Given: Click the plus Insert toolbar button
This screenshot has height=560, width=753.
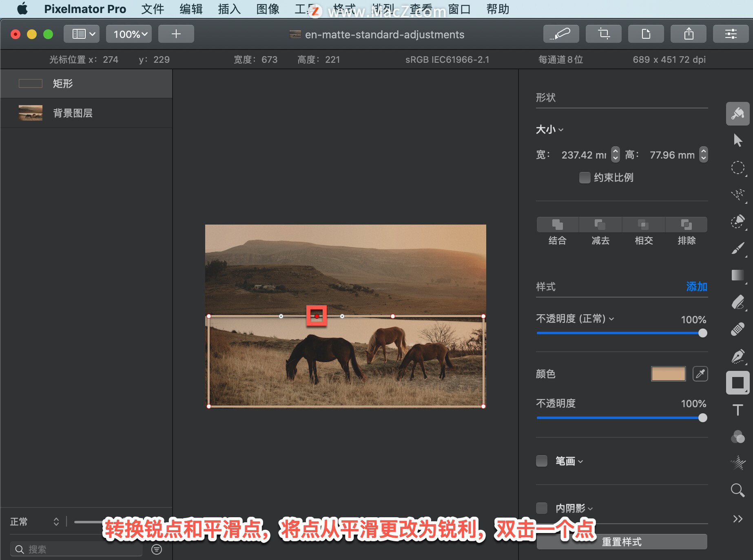Looking at the screenshot, I should 176,34.
